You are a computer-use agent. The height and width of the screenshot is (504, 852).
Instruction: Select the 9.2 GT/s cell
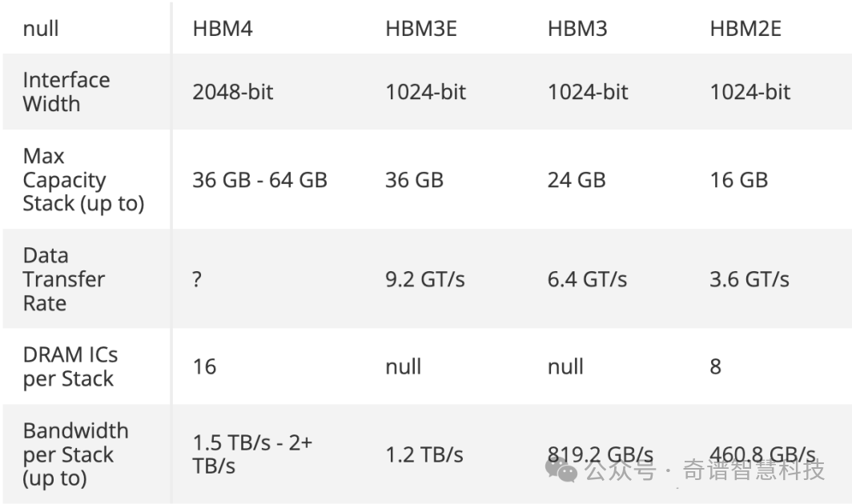click(x=425, y=279)
